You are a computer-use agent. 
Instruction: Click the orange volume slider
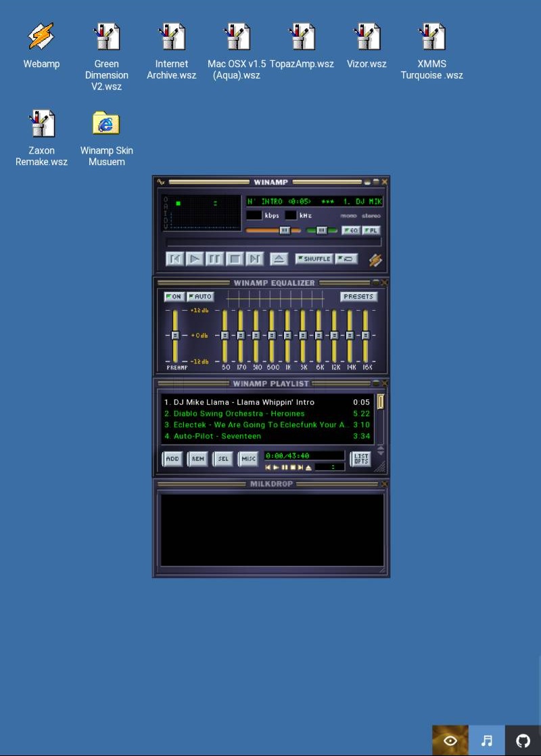(273, 231)
